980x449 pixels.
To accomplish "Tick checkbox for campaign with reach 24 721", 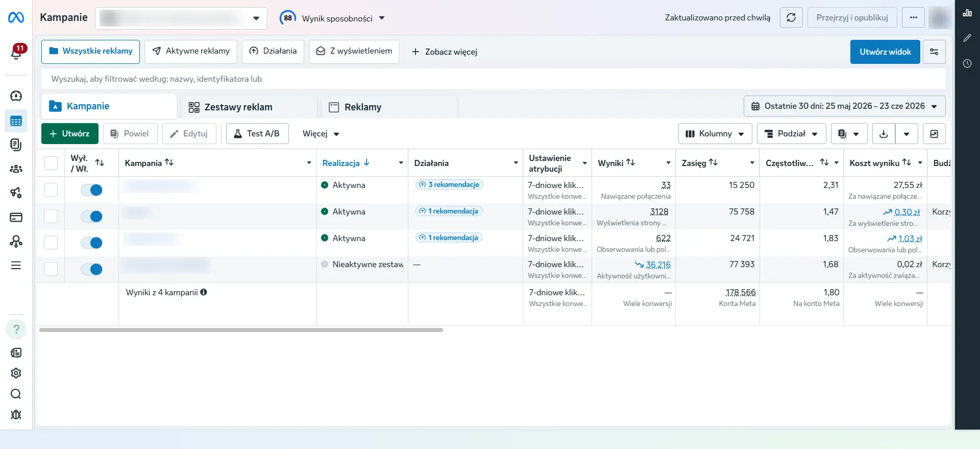I will click(x=51, y=243).
